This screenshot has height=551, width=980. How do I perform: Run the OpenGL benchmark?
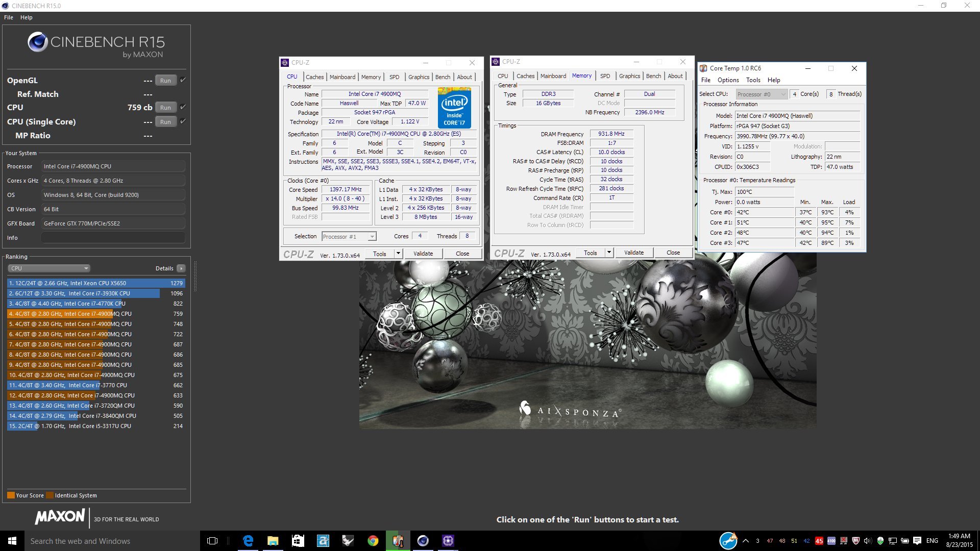pyautogui.click(x=165, y=81)
